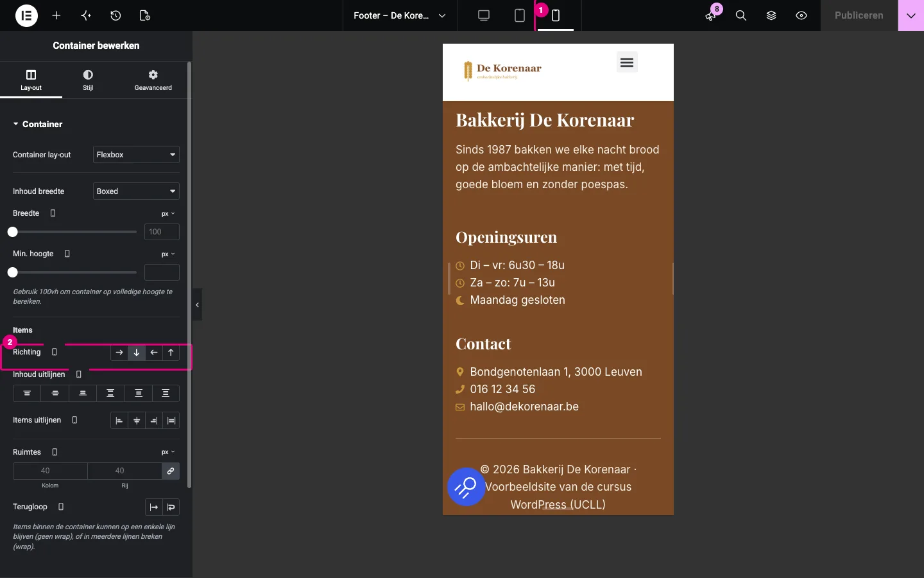Screen dimensions: 924x578
Task: Open the Finder search icon
Action: [x=741, y=15]
